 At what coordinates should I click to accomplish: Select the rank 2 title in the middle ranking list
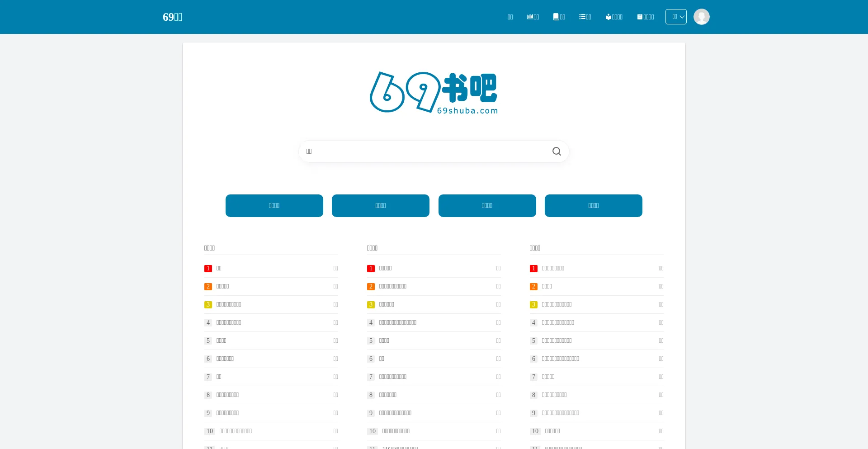(x=393, y=286)
